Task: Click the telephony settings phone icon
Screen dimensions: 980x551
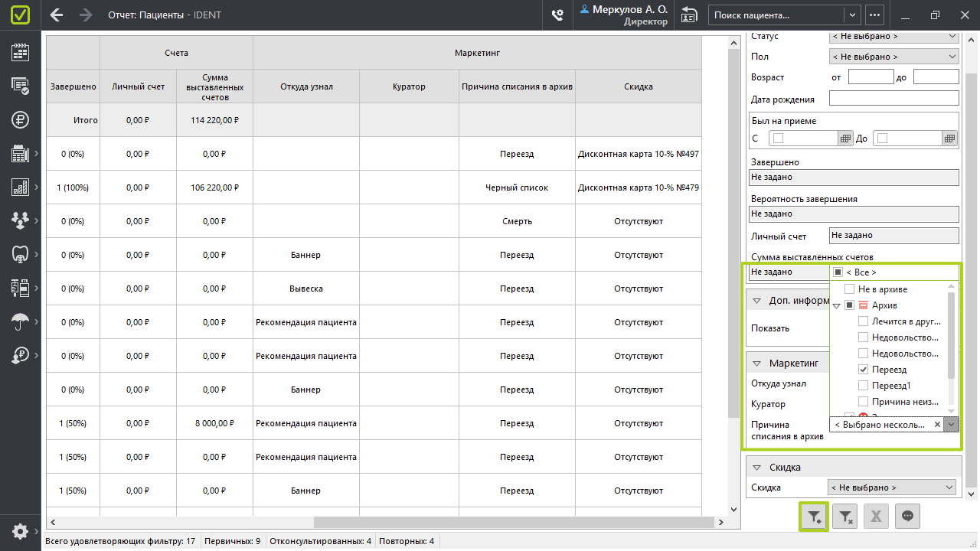Action: pyautogui.click(x=557, y=15)
